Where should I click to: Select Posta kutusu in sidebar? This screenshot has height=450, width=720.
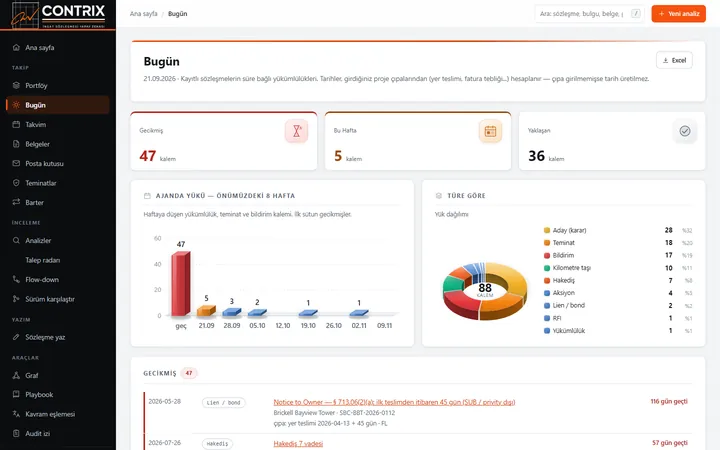(x=58, y=163)
